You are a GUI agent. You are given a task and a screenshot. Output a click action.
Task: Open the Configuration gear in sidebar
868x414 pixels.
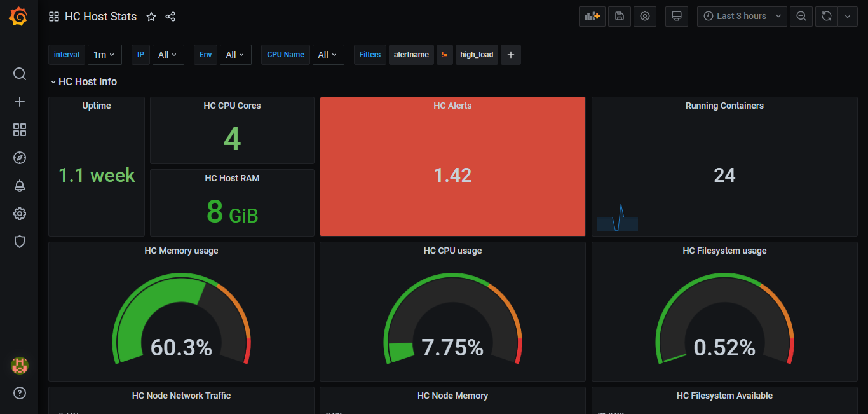(x=20, y=214)
